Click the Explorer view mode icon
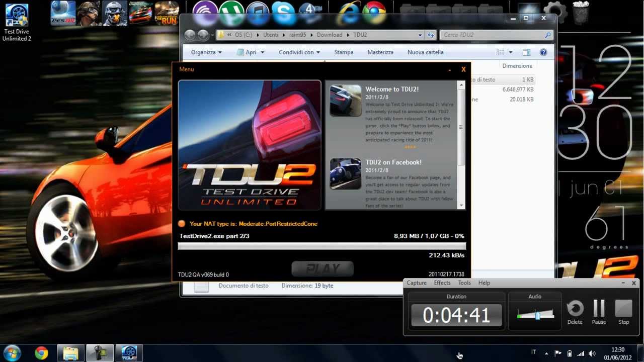Image resolution: width=644 pixels, height=362 pixels. [500, 52]
